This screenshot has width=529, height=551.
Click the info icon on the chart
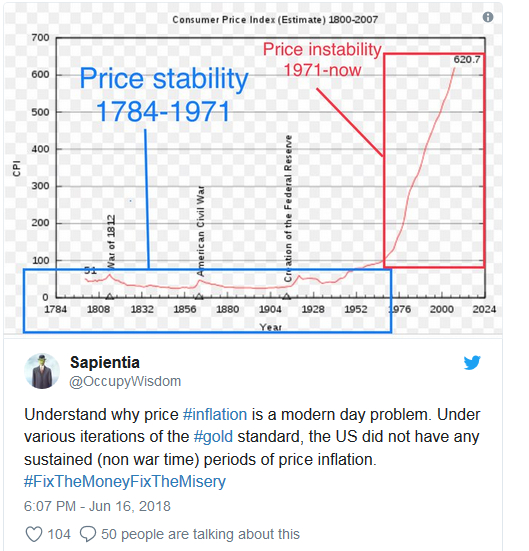(x=488, y=17)
